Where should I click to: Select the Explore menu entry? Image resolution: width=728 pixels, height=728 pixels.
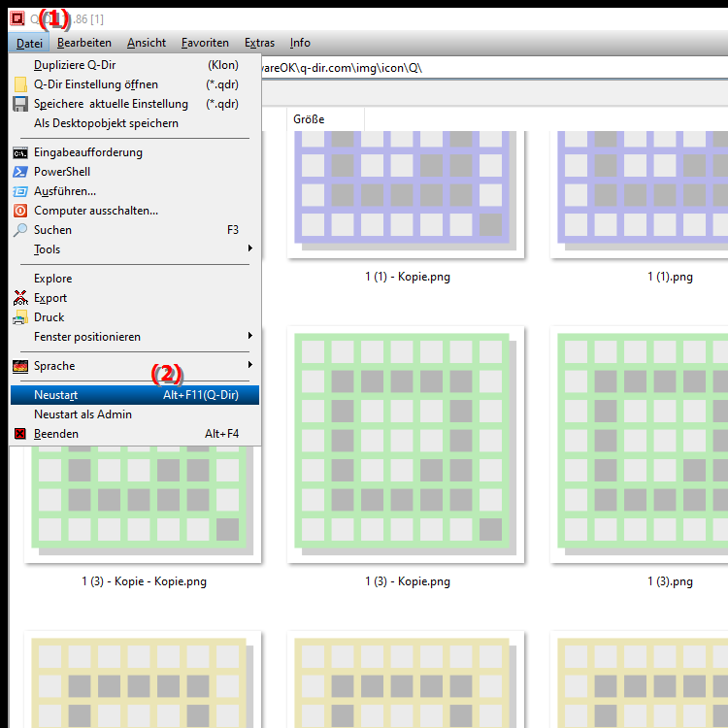[135, 279]
